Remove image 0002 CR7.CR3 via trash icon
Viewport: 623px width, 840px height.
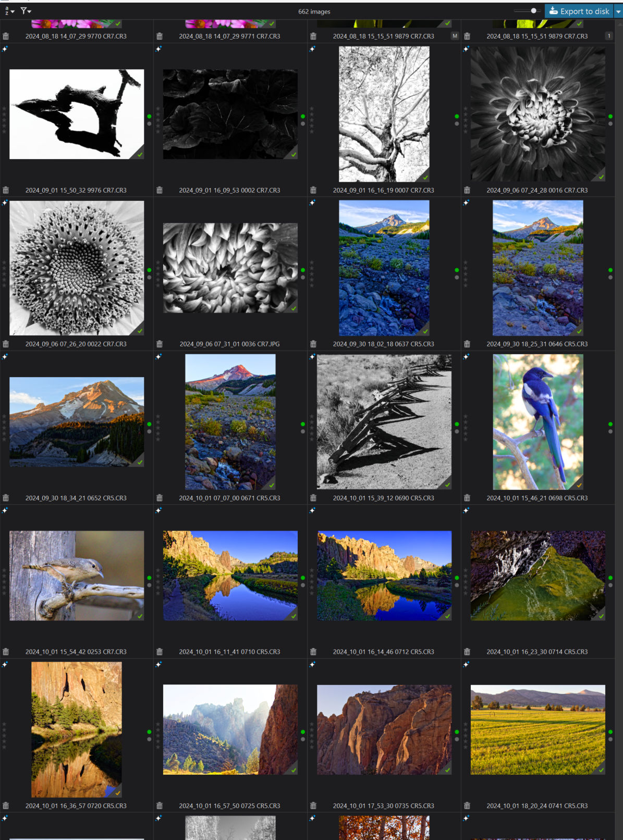(x=160, y=190)
